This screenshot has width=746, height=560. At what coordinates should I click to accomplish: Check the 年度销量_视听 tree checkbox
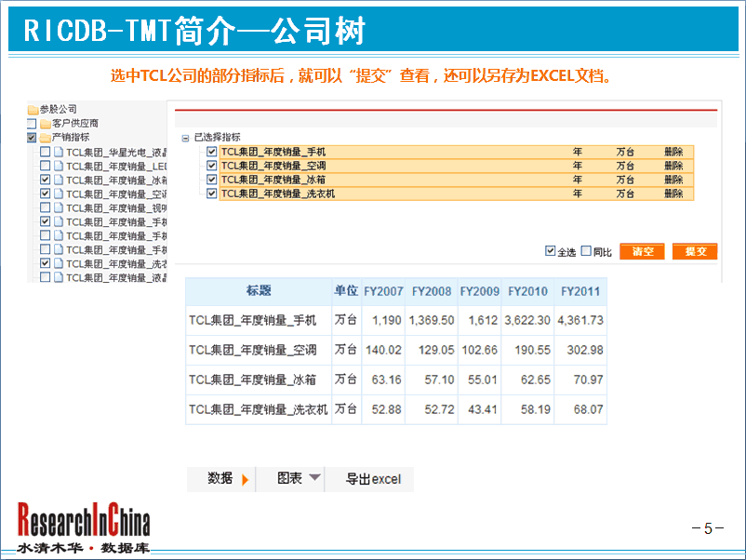[46, 207]
